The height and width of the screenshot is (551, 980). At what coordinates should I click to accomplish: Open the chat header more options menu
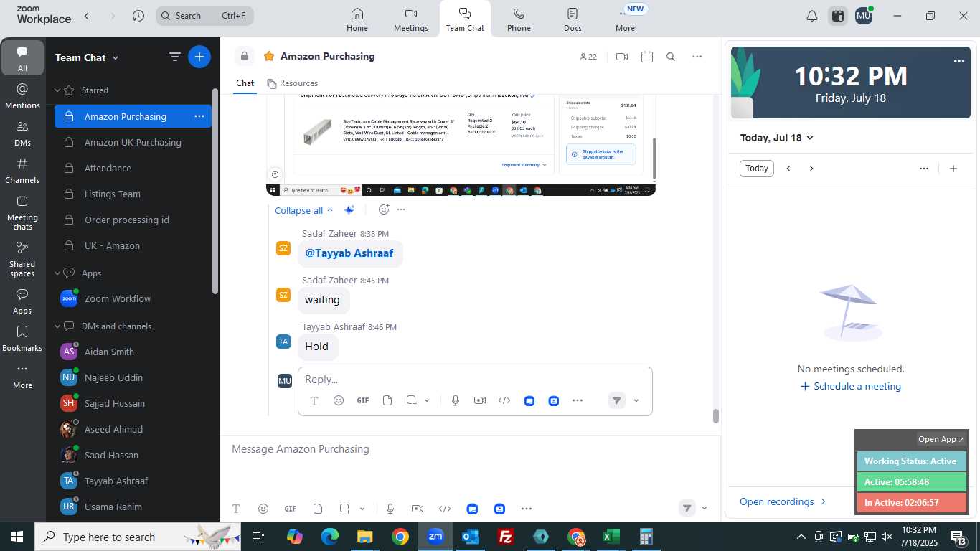[697, 57]
